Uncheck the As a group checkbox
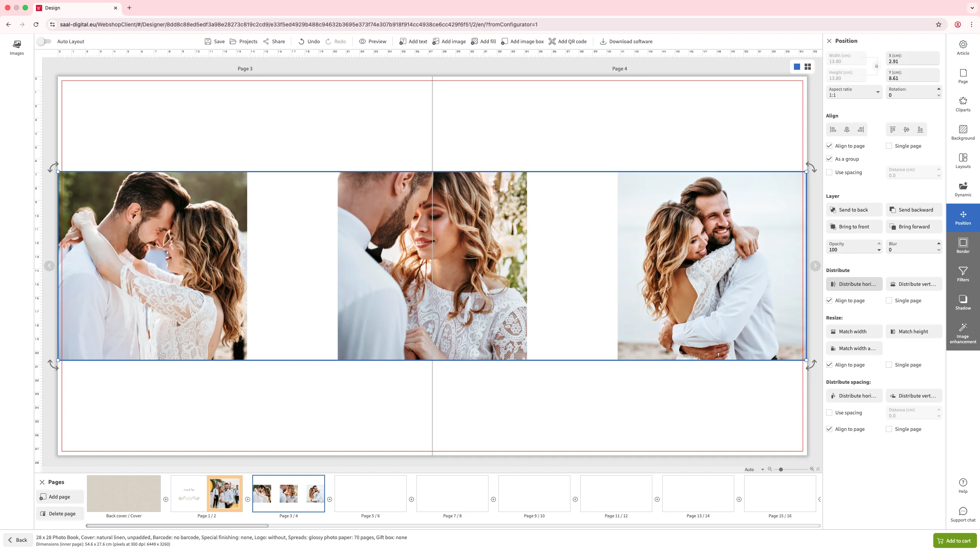980x551 pixels. [829, 159]
